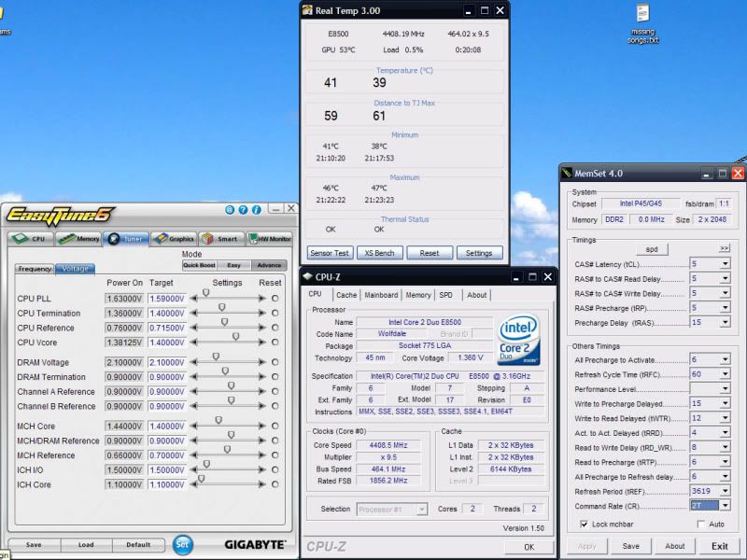
Task: Click the decrease arrow for MCH Reference
Action: click(x=193, y=455)
